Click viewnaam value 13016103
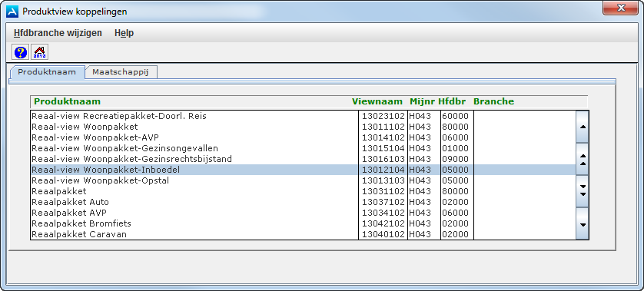Viewport: 644px width, 291px height. coord(383,159)
